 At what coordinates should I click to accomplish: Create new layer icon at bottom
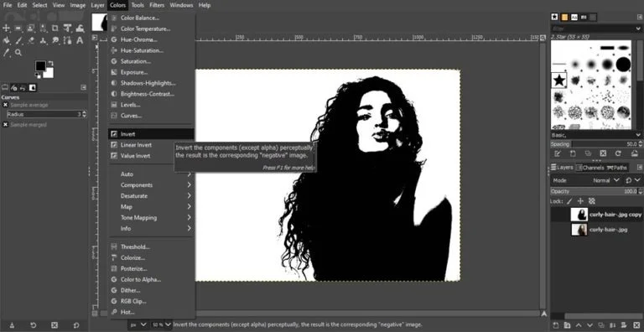coord(556,325)
